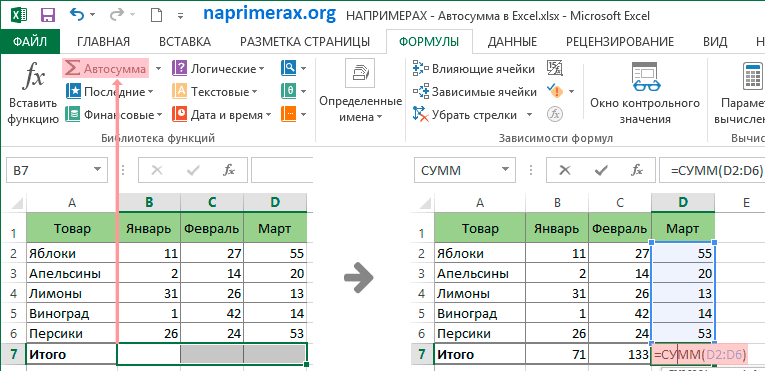
Task: Switch to the ГЛАВНАЯ ribbon tab
Action: pos(103,41)
